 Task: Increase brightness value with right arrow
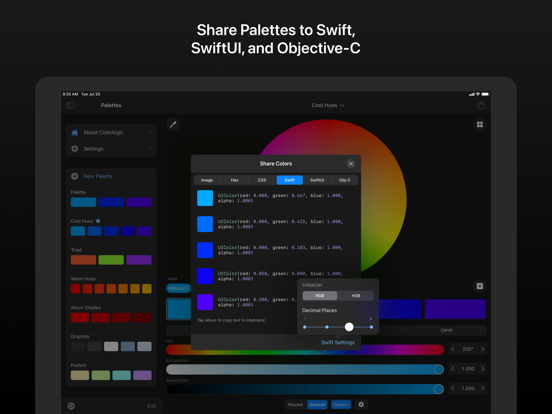[483, 388]
